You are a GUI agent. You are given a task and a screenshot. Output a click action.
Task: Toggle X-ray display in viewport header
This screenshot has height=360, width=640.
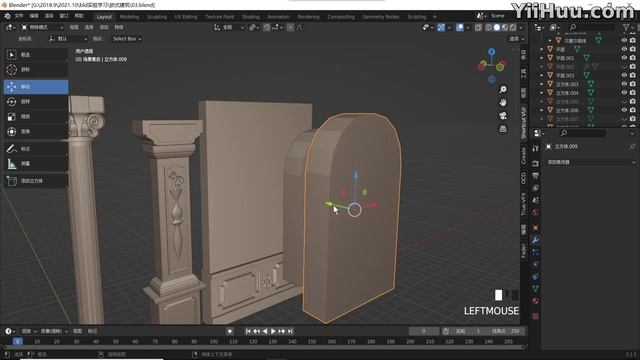click(x=478, y=27)
